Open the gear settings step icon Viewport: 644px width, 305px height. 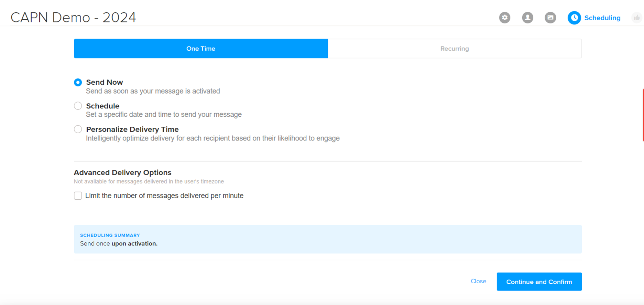tap(504, 18)
